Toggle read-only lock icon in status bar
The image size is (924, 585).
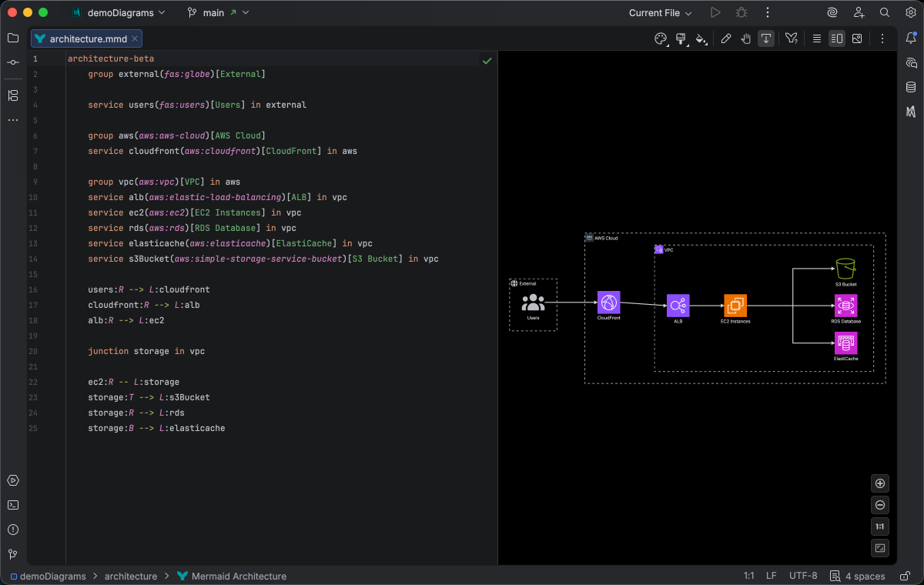904,576
